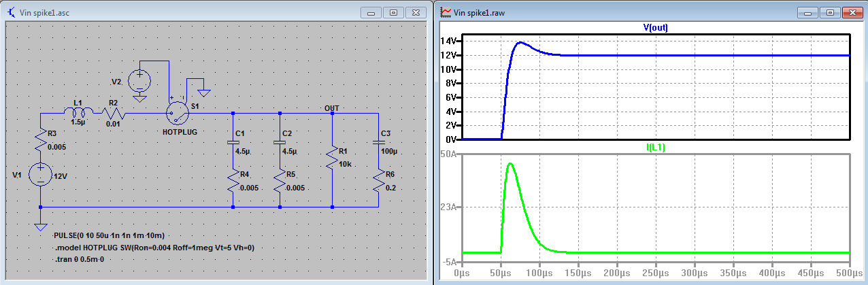Select the 0.01 ohm resistor R2

(113, 112)
